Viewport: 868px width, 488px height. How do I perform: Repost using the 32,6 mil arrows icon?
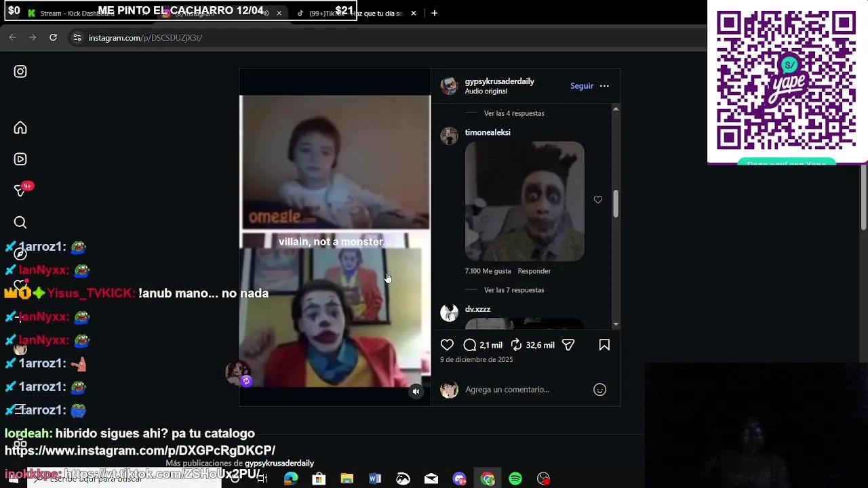tap(516, 345)
